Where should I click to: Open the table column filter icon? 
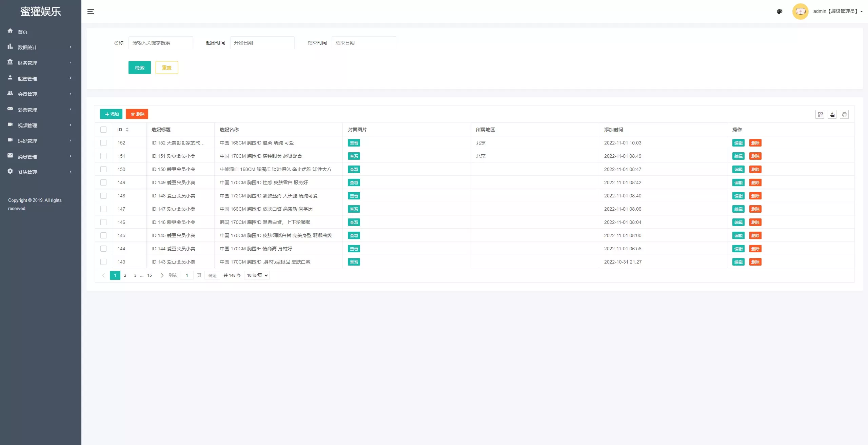click(x=820, y=115)
